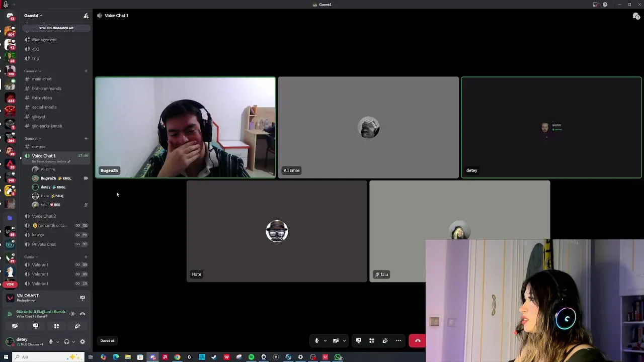Deafen with headphones icon in user panel
Image resolution: width=644 pixels, height=362 pixels.
[66, 341]
